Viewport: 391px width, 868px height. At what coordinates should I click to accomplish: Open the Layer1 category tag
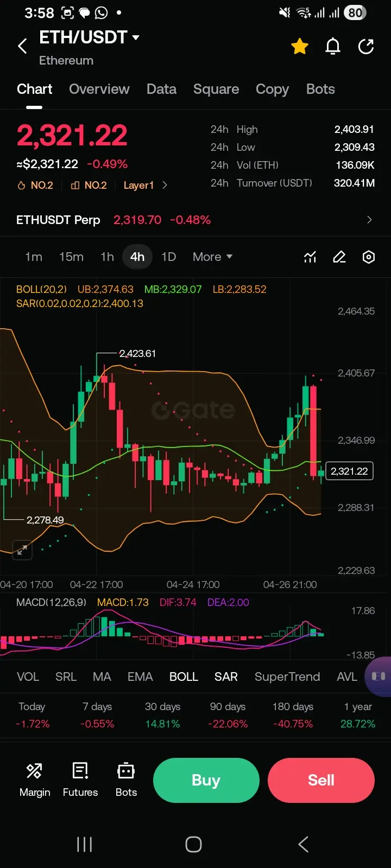coord(138,186)
